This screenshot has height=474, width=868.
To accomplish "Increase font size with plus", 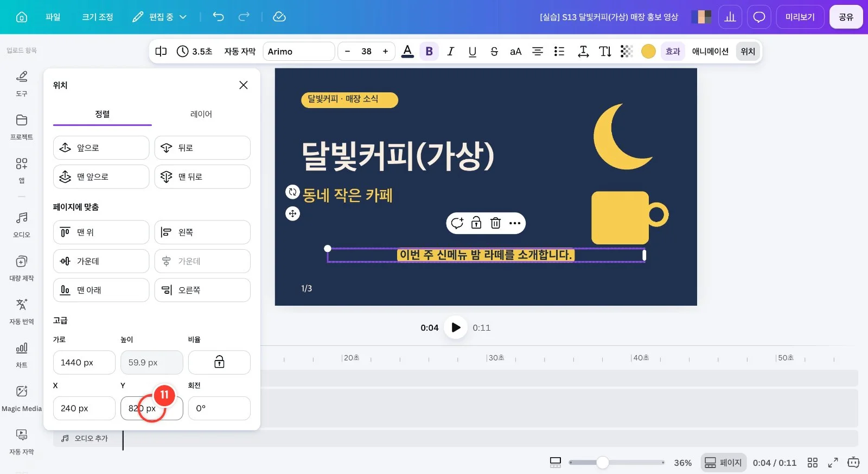I will (x=385, y=52).
